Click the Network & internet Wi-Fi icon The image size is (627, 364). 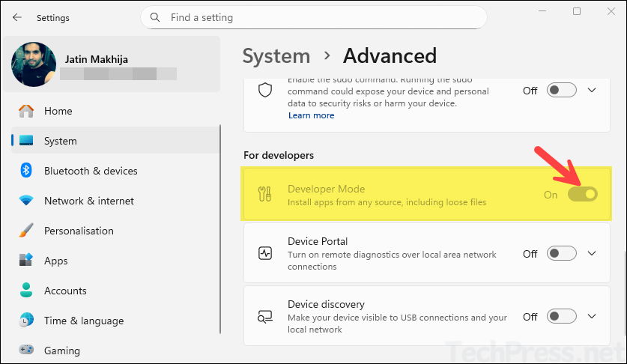coord(26,201)
